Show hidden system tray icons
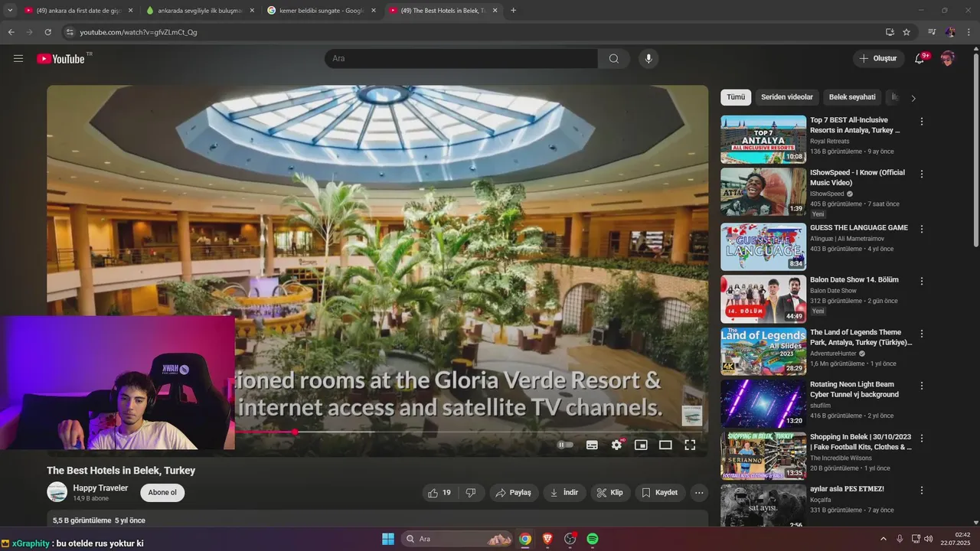 [883, 539]
